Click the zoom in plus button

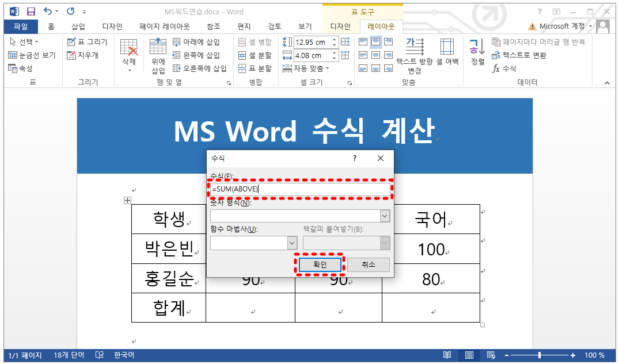(x=573, y=355)
